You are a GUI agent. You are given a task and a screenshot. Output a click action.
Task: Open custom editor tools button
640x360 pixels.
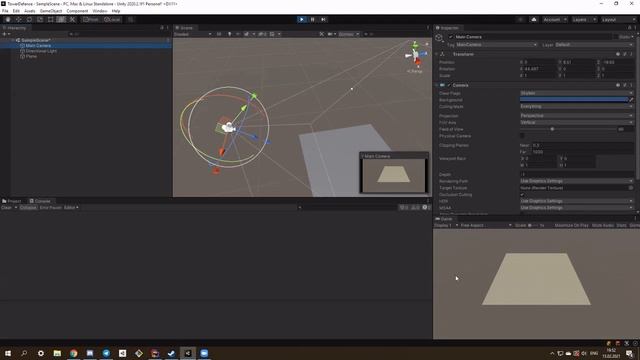point(72,19)
